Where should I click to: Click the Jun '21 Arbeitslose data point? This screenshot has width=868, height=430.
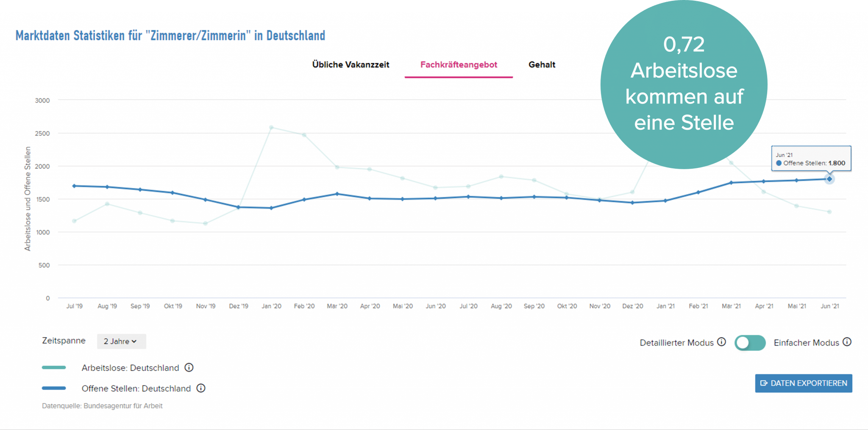click(x=829, y=212)
